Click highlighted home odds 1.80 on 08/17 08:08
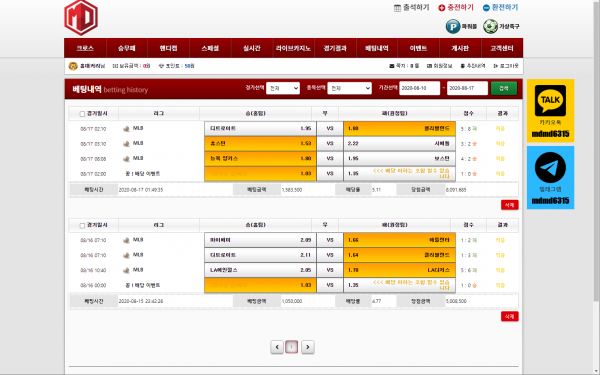The height and width of the screenshot is (375, 600). click(x=260, y=158)
